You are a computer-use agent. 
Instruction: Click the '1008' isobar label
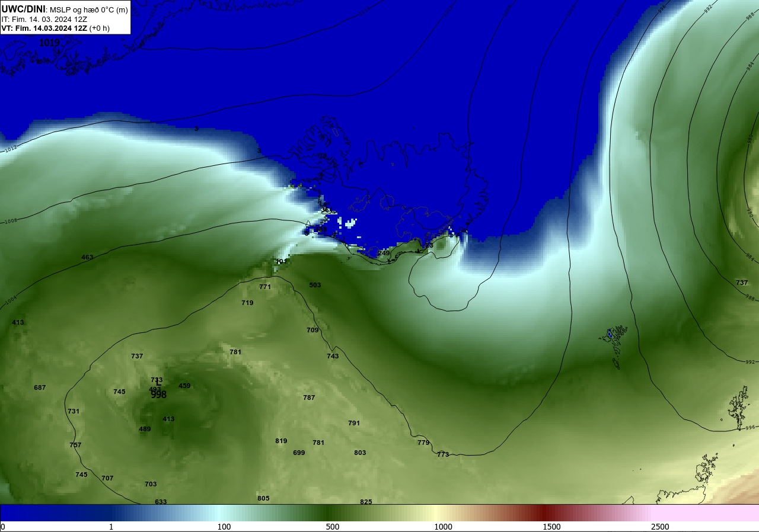[11, 221]
